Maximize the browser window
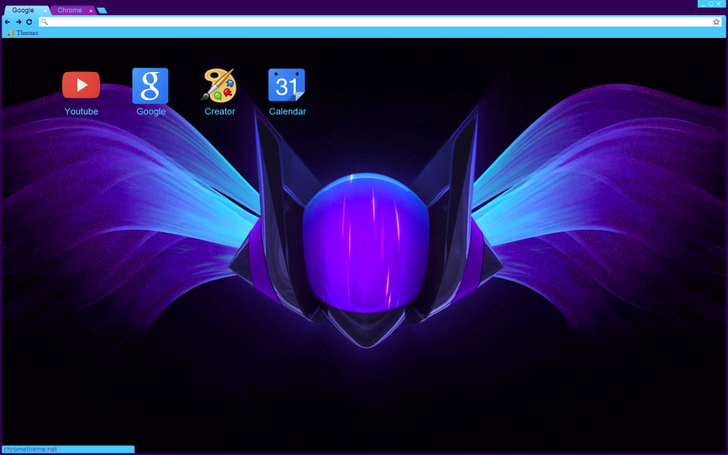 [711, 4]
